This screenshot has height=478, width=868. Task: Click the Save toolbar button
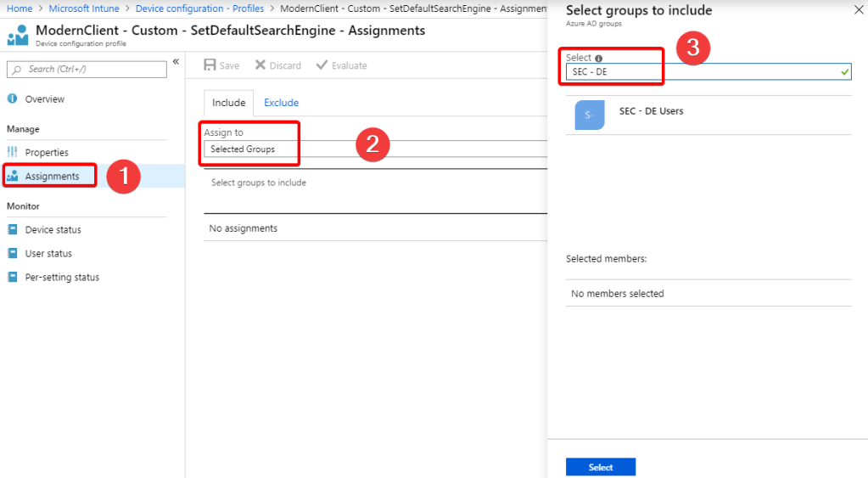click(x=221, y=65)
